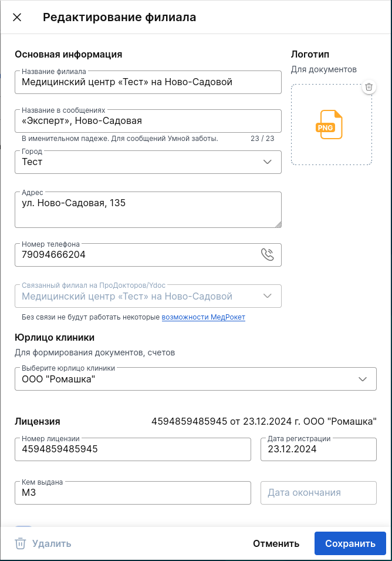Focus the Название в сообщениях field
Screen dimensions: 392x561
[x=148, y=121]
